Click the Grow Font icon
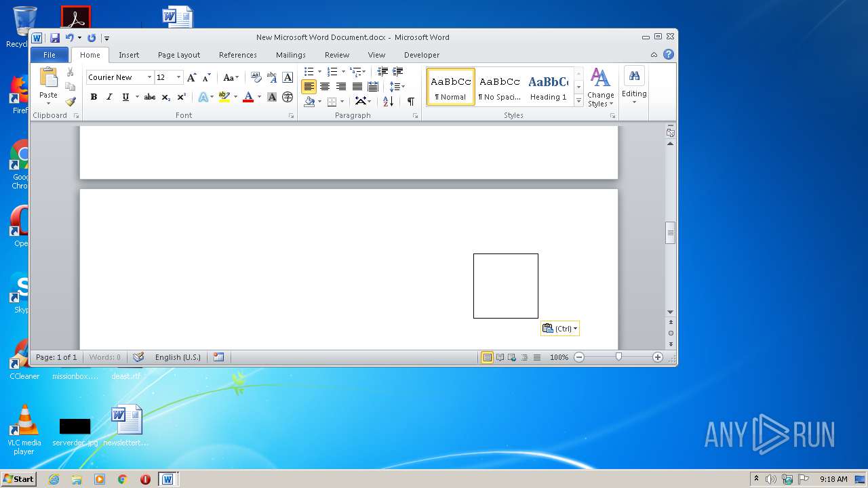 point(192,77)
